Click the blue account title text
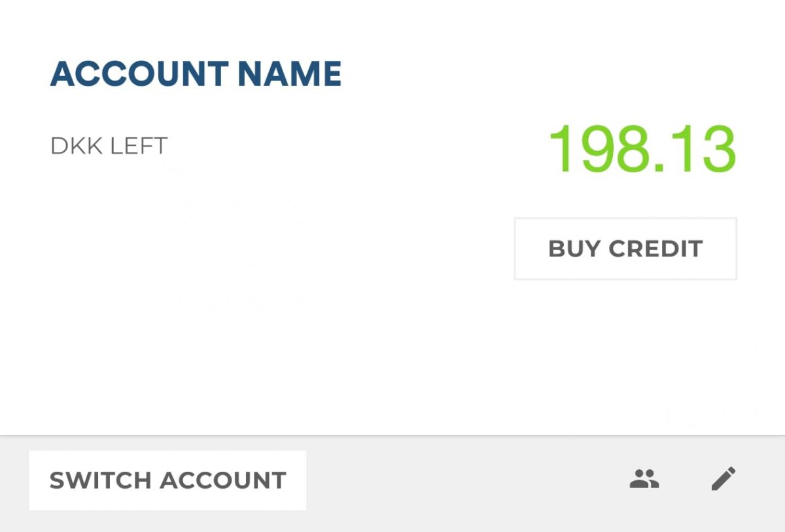Screen dimensions: 785x532 click(x=196, y=74)
